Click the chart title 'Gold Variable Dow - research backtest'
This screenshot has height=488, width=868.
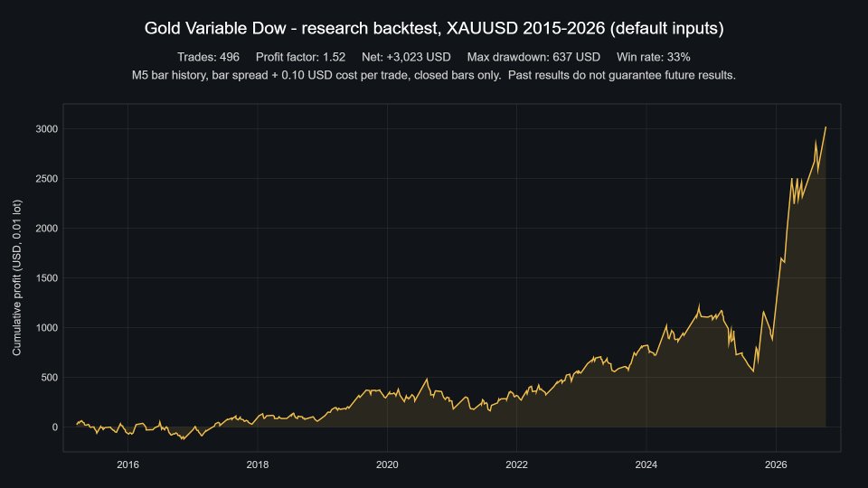pyautogui.click(x=434, y=28)
